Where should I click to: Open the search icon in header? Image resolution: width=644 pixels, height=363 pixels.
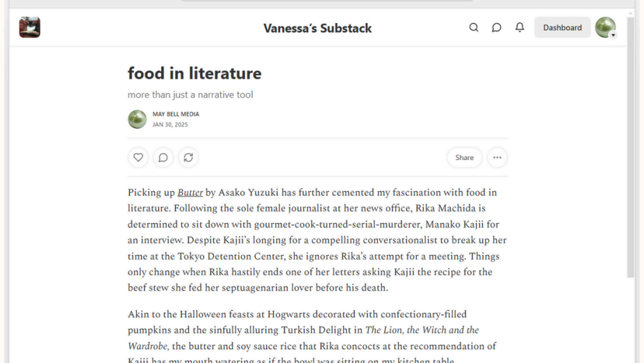click(474, 28)
